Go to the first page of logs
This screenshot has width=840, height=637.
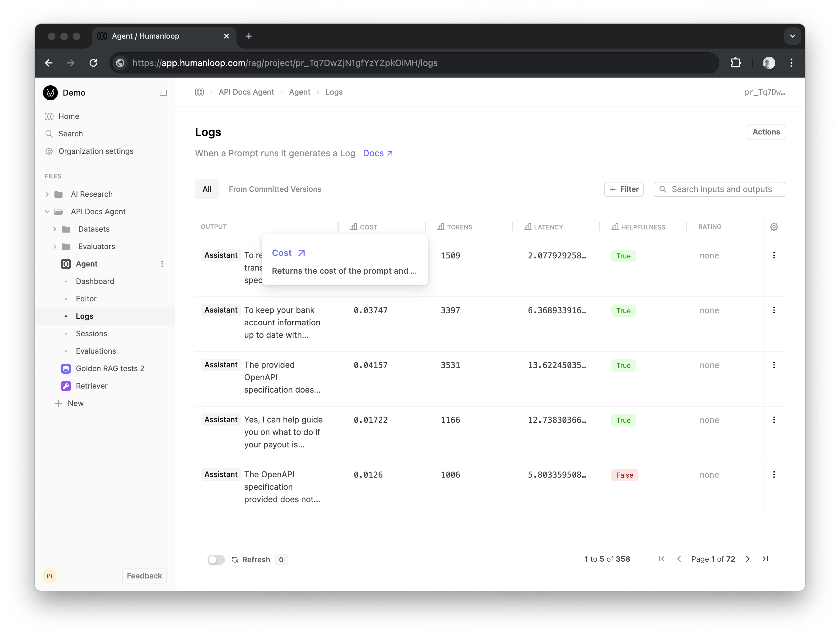click(661, 559)
